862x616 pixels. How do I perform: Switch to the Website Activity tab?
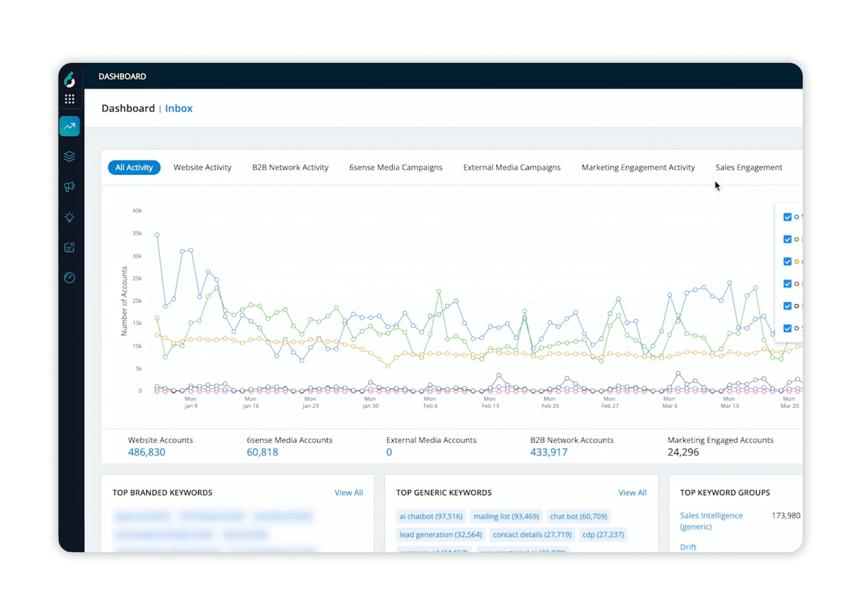(x=202, y=167)
